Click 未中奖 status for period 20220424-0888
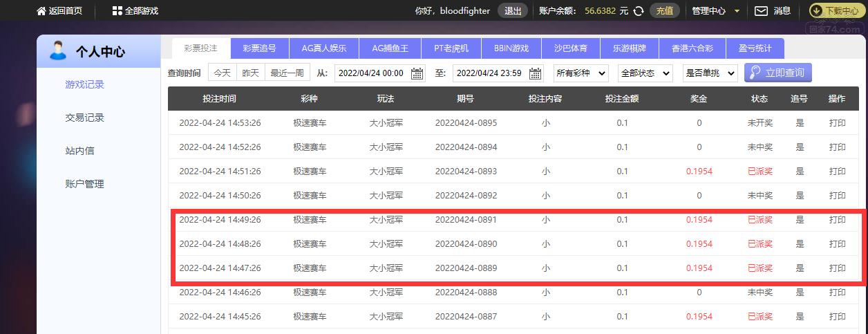 (x=759, y=293)
